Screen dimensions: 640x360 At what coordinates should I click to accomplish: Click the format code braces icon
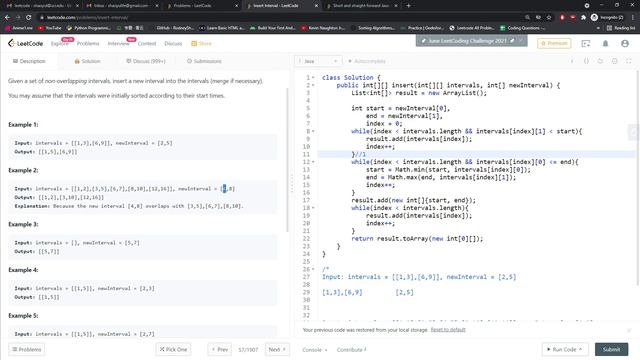point(586,61)
